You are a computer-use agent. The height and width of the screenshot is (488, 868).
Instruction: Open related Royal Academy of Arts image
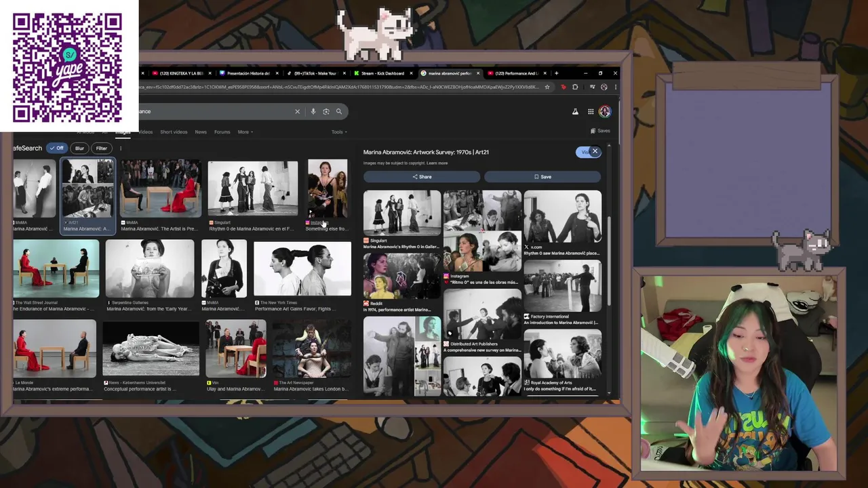coord(562,354)
